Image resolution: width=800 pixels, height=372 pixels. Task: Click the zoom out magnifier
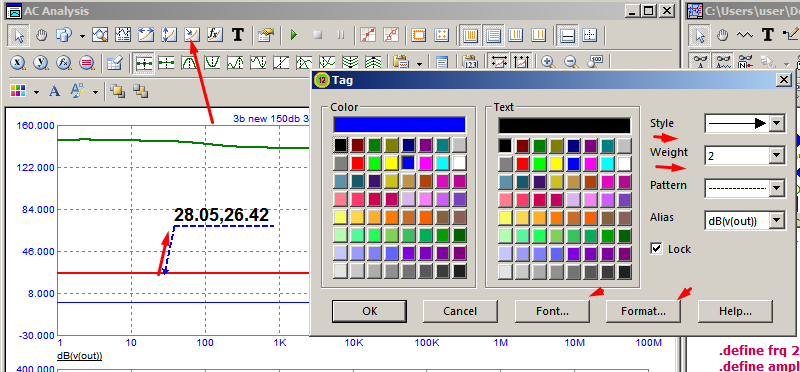point(571,63)
